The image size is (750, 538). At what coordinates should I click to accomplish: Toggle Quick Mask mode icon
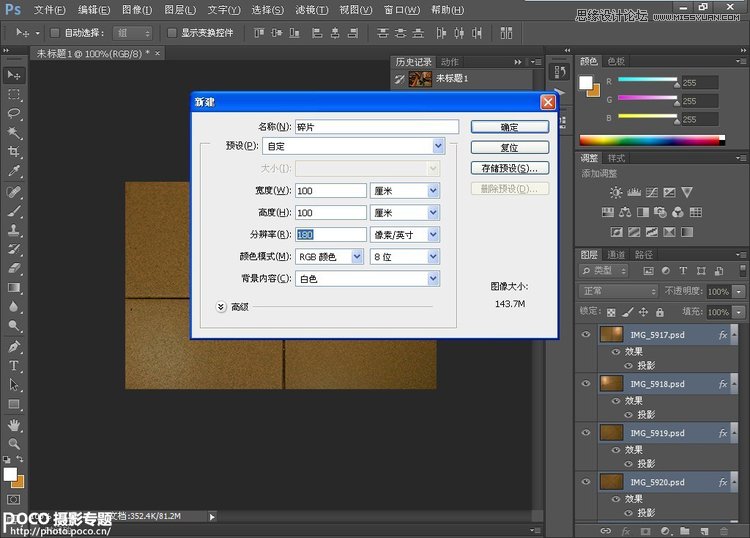13,500
